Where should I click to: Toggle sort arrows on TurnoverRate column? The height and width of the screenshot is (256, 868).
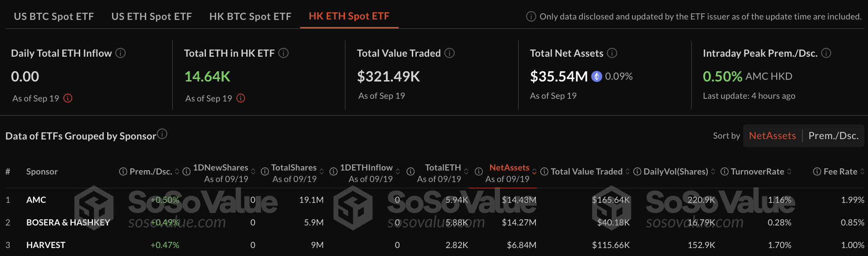coord(789,171)
